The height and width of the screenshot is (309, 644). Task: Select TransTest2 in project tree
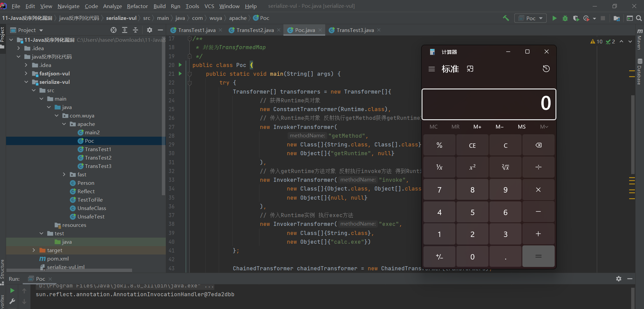pos(98,158)
